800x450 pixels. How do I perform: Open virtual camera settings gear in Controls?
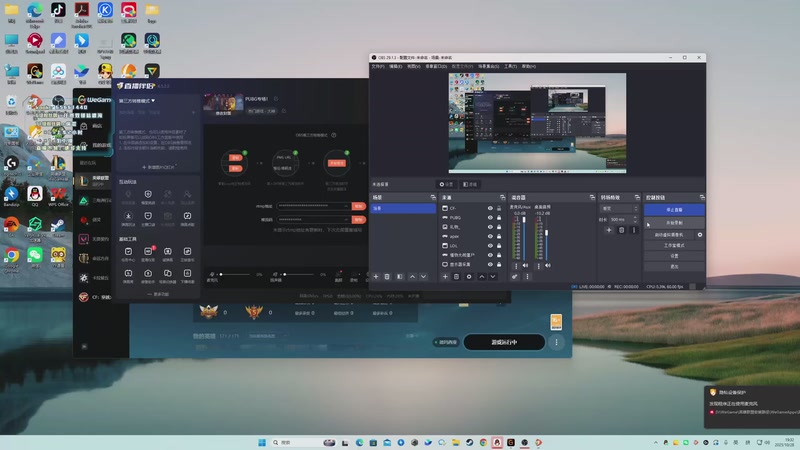coord(699,235)
